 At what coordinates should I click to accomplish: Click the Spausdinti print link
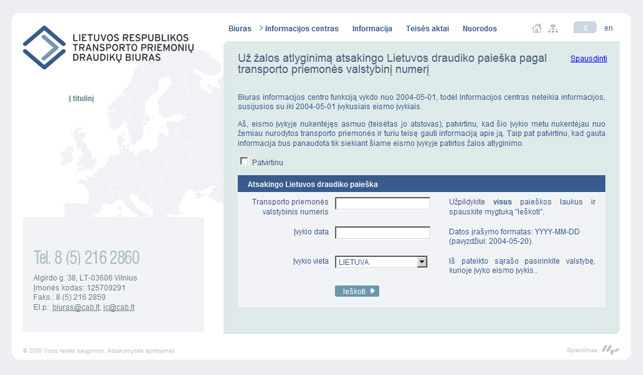tap(588, 59)
